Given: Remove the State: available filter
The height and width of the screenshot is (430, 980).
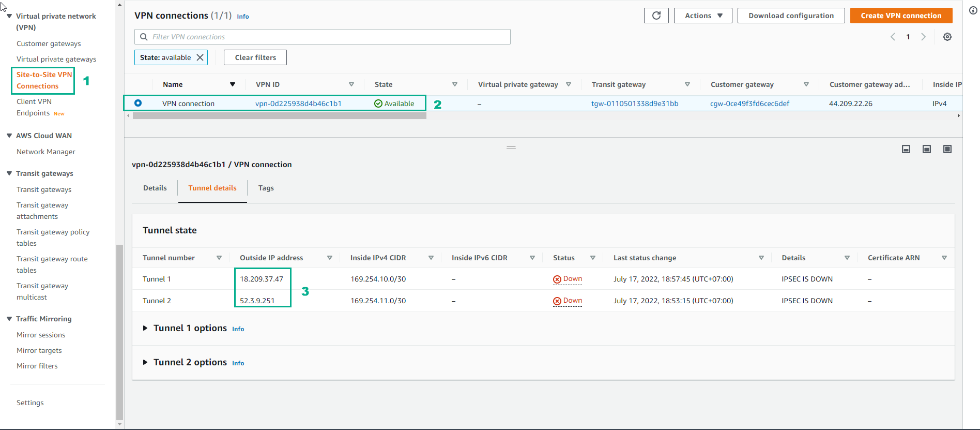Looking at the screenshot, I should tap(200, 57).
